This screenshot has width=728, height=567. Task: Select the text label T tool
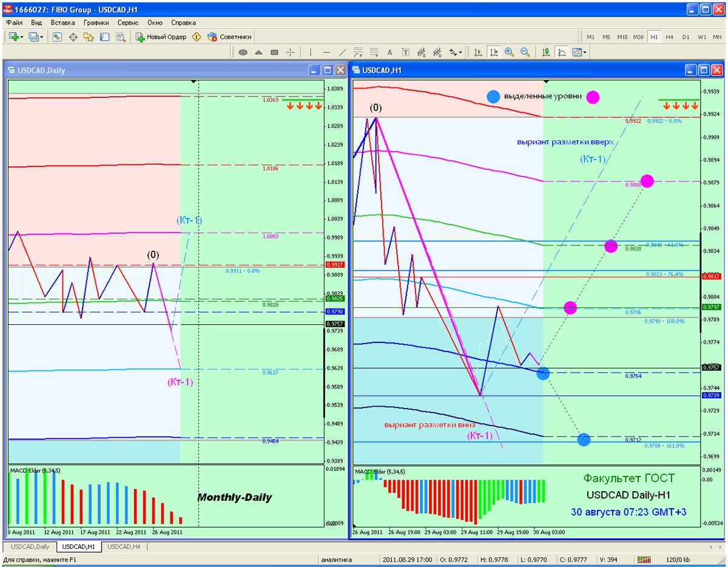coord(405,53)
